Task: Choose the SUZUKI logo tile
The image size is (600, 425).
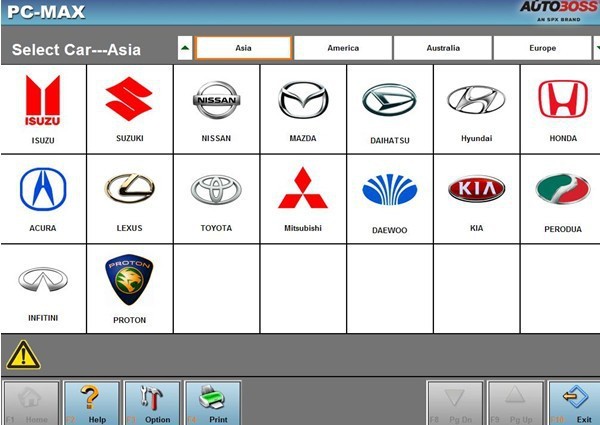Action: click(x=130, y=109)
